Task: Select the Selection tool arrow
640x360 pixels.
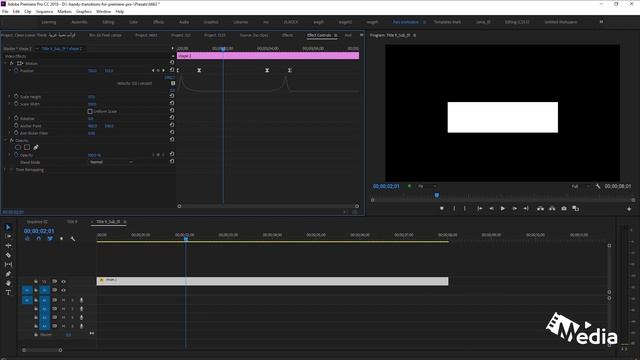Action: pos(8,227)
